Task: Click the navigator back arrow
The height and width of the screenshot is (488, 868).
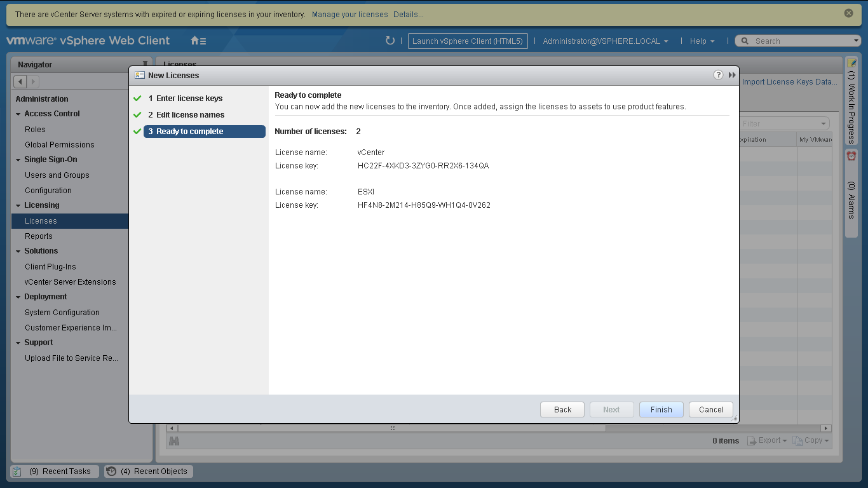Action: point(20,81)
